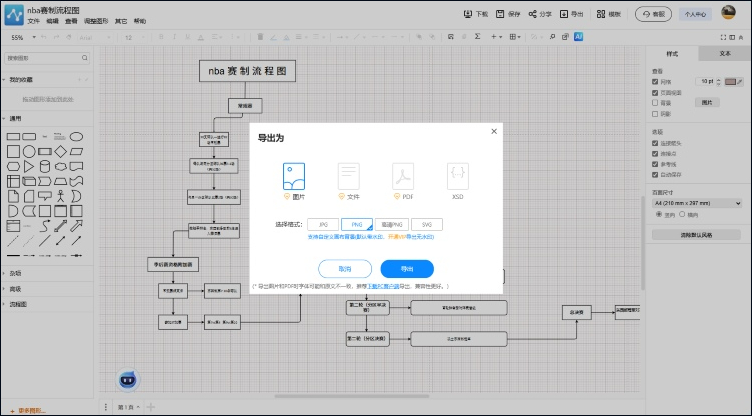The width and height of the screenshot is (752, 416).
Task: Choose the XSD export icon
Action: [x=458, y=176]
